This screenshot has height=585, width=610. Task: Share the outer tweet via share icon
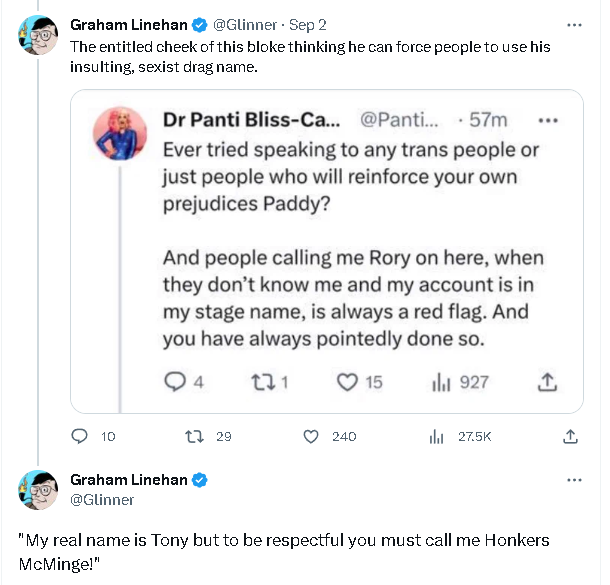(x=570, y=436)
